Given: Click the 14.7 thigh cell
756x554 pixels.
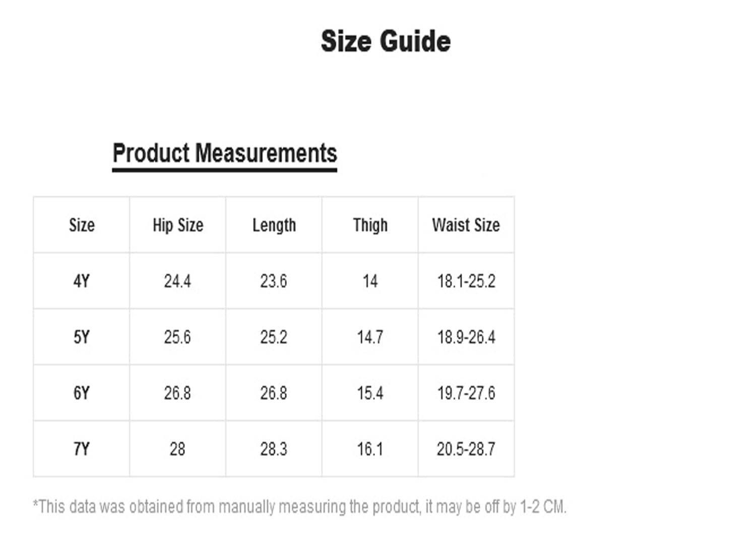Looking at the screenshot, I should 370,337.
